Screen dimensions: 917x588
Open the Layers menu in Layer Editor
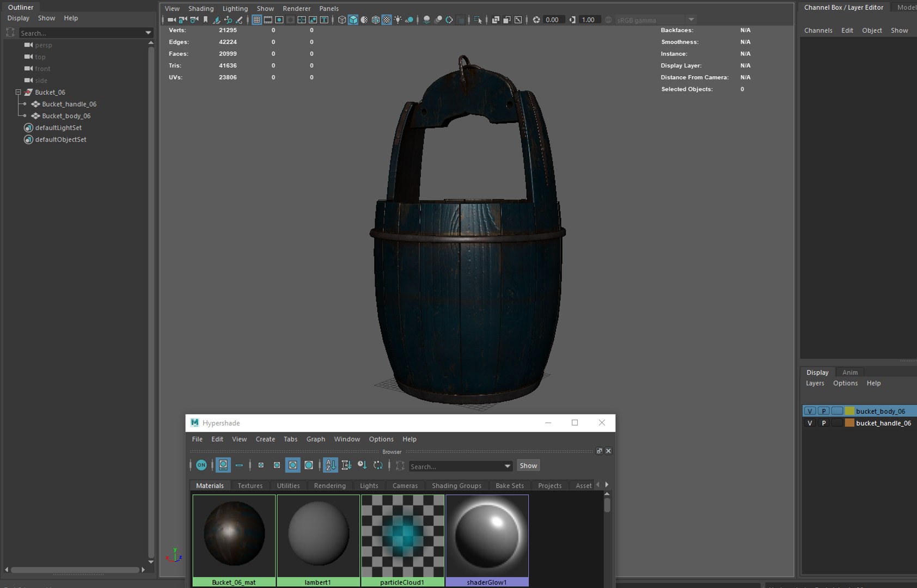coord(815,383)
